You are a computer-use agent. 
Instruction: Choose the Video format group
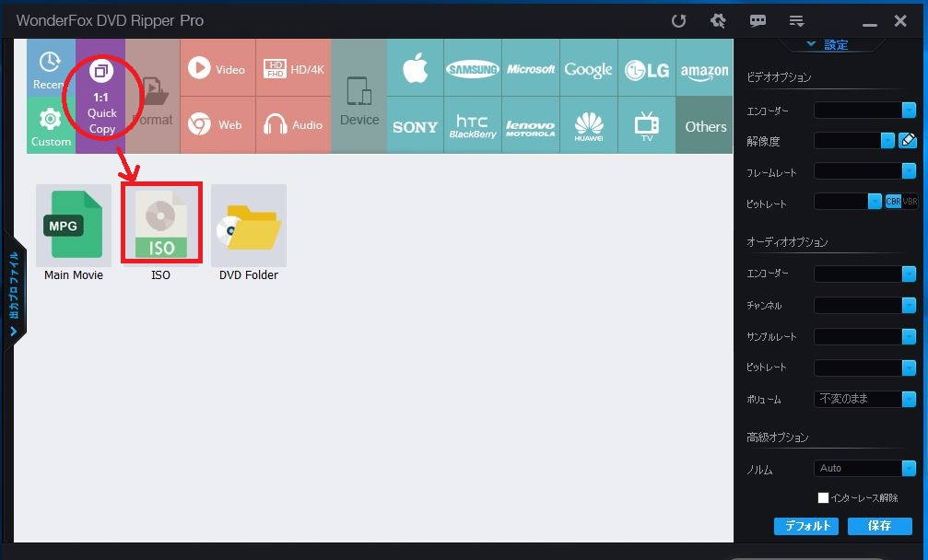pos(217,68)
